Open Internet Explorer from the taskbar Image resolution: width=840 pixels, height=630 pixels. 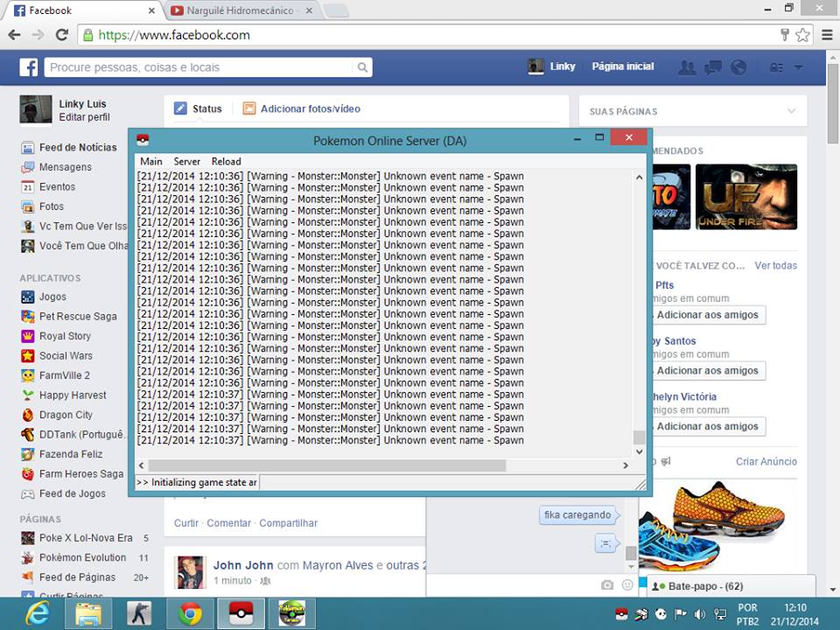point(38,614)
